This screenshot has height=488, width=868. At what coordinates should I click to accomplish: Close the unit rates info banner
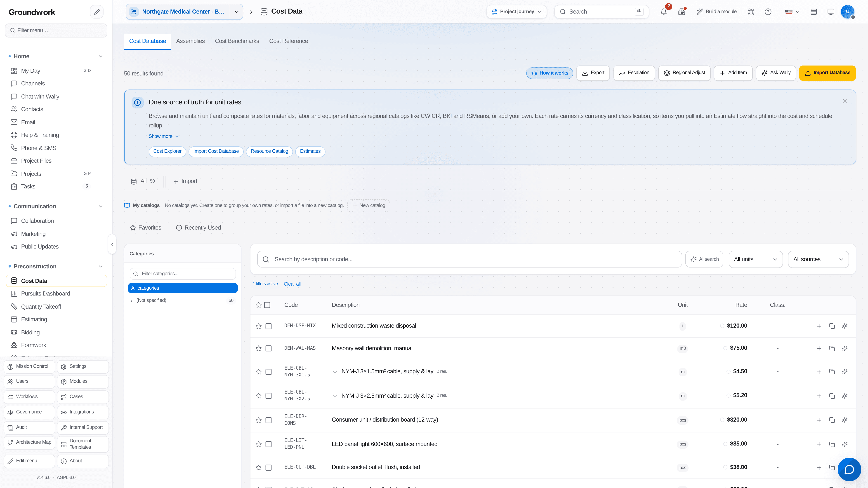coord(844,101)
